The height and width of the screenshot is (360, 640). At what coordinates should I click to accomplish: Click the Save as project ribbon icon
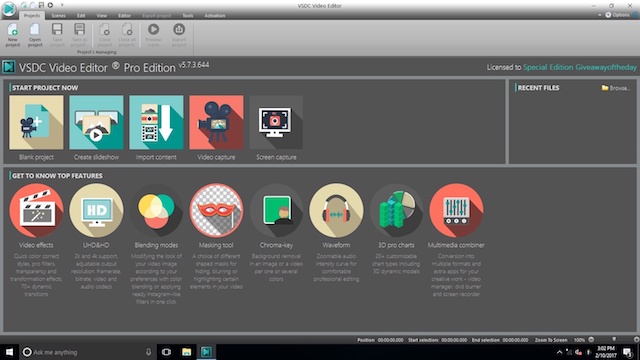(79, 29)
